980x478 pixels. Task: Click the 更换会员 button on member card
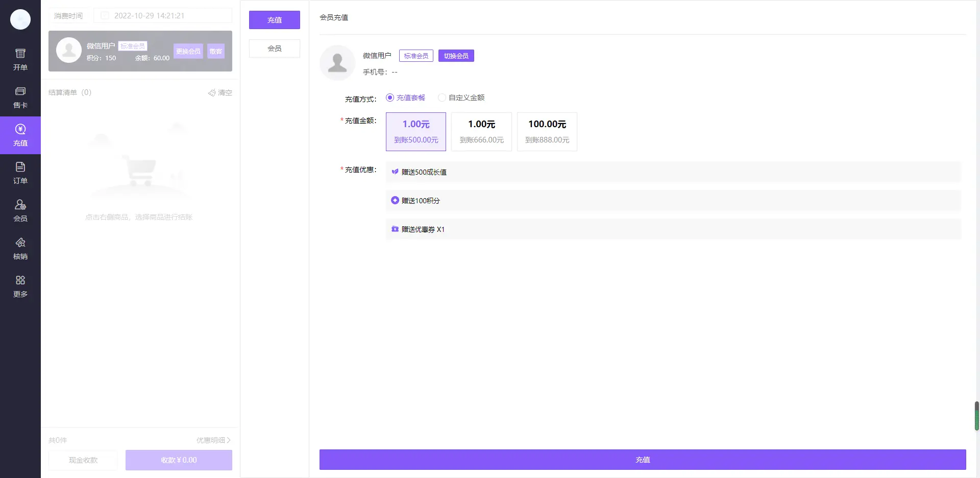pyautogui.click(x=188, y=51)
